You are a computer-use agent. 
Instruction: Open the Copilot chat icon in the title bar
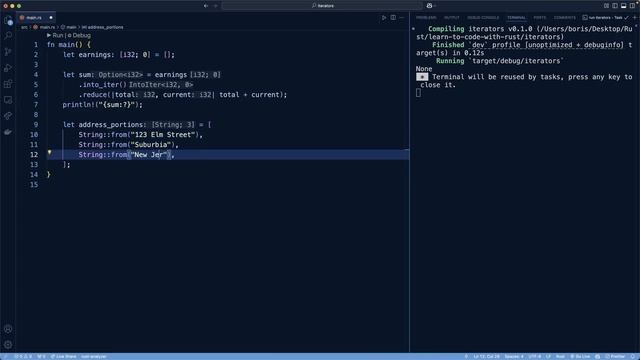point(429,6)
